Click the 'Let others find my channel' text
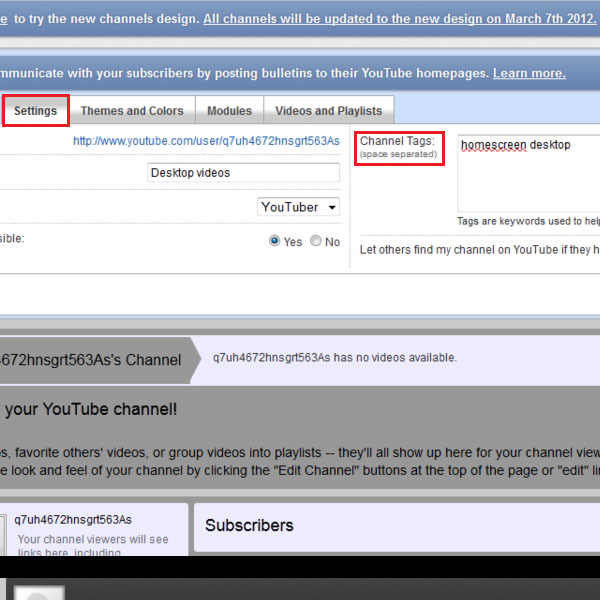This screenshot has width=600, height=600. [x=480, y=250]
